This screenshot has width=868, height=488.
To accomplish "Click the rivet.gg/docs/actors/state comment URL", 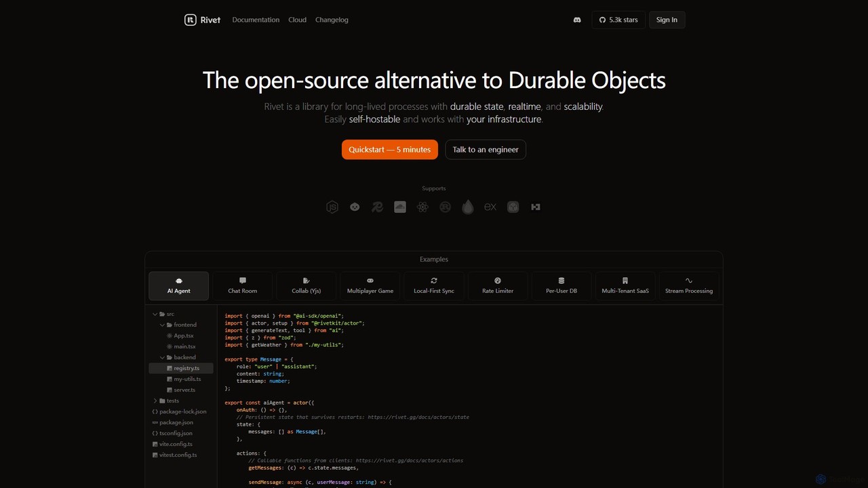I will tap(418, 417).
